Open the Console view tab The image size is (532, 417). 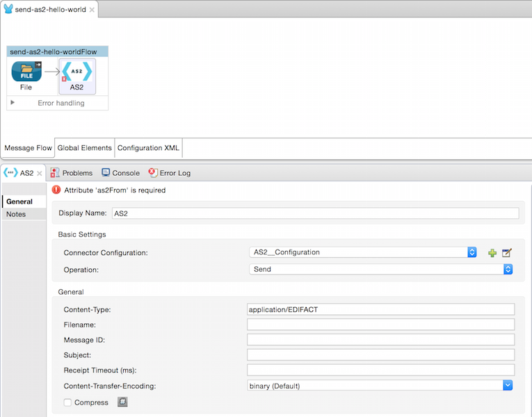pos(121,173)
